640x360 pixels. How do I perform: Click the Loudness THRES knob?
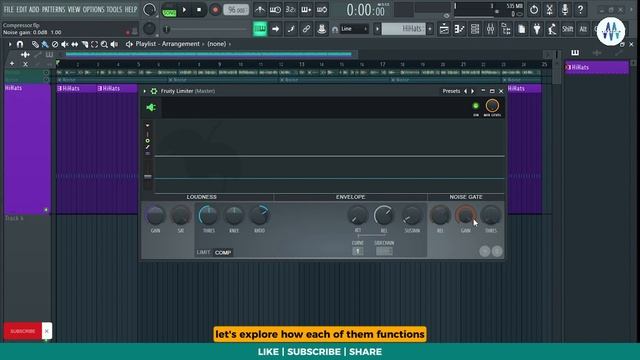[209, 215]
